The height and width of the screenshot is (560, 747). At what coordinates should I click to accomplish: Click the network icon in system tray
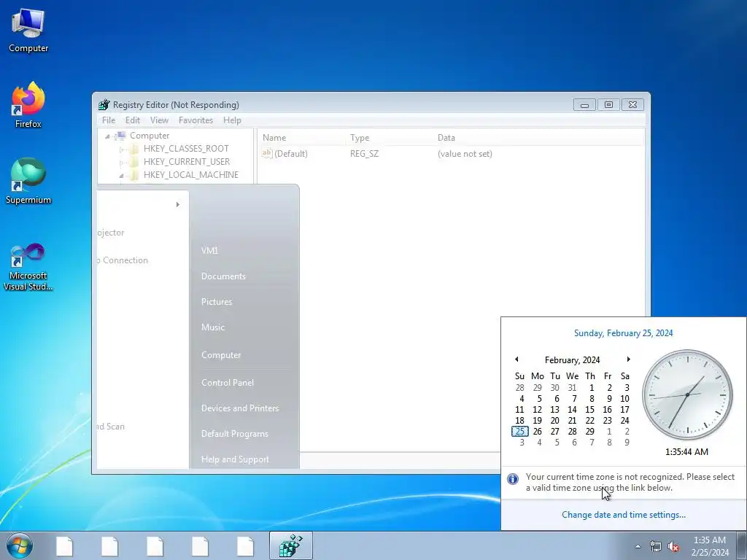656,546
